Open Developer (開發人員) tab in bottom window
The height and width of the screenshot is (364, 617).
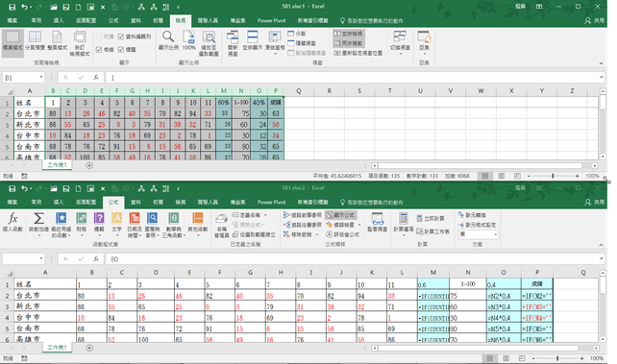[x=208, y=202]
